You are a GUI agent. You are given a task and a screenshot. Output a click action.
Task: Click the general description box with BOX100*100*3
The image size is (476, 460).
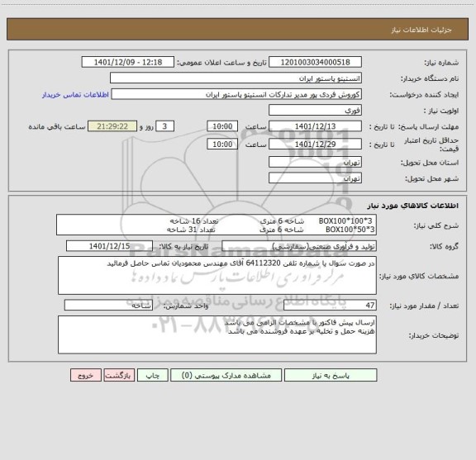coord(217,225)
